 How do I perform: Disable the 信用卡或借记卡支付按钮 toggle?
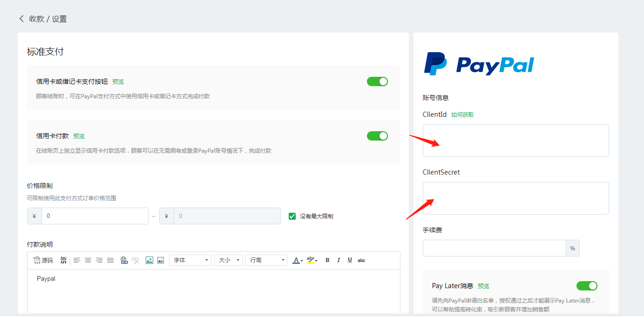[377, 81]
